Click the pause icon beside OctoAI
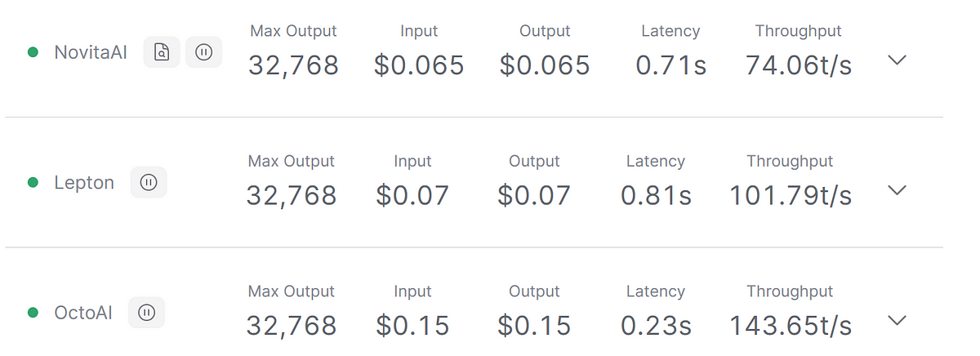 [x=147, y=312]
